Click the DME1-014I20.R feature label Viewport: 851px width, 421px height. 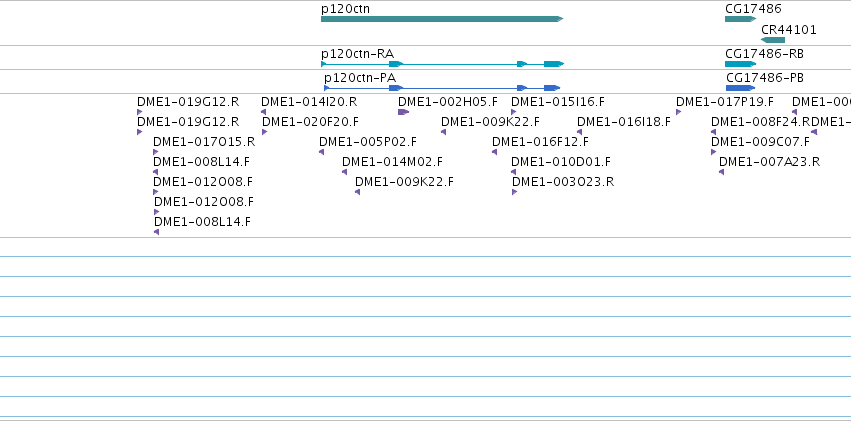[x=309, y=102]
